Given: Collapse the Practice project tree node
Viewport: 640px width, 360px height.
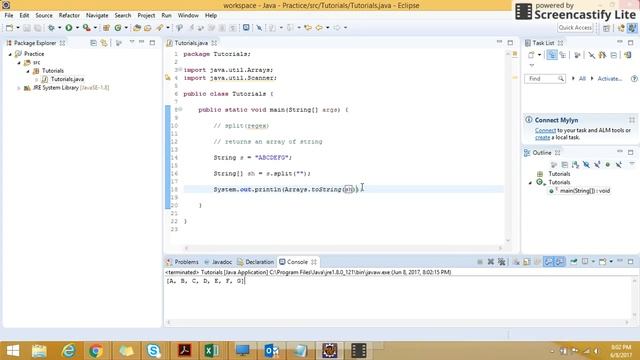Looking at the screenshot, I should coord(10,54).
